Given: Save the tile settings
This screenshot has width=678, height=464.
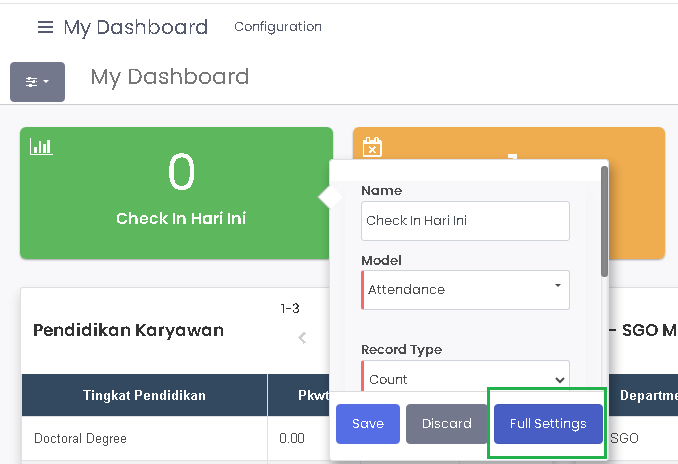Looking at the screenshot, I should click(x=367, y=424).
